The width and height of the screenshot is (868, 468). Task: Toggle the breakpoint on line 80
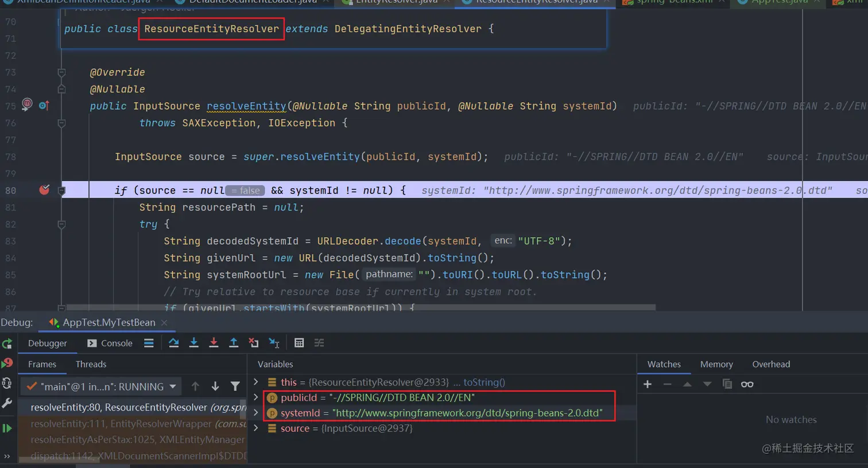pyautogui.click(x=44, y=189)
